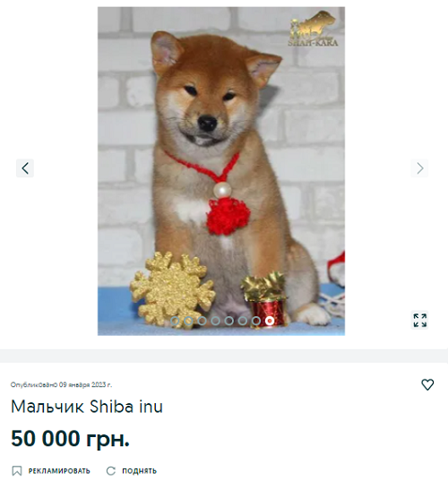Screen dimensions: 448x481
Task: Click the active eighth gallery dot
Action: coord(270,321)
